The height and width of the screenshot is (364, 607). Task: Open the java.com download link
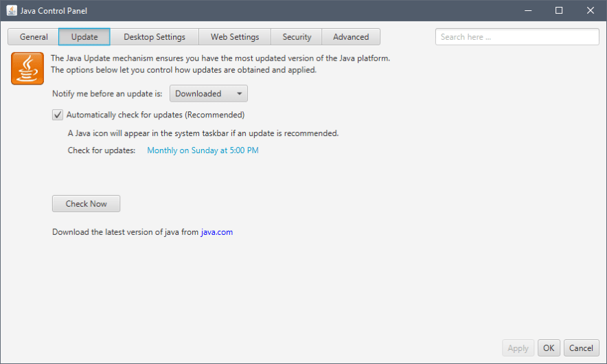click(x=217, y=232)
